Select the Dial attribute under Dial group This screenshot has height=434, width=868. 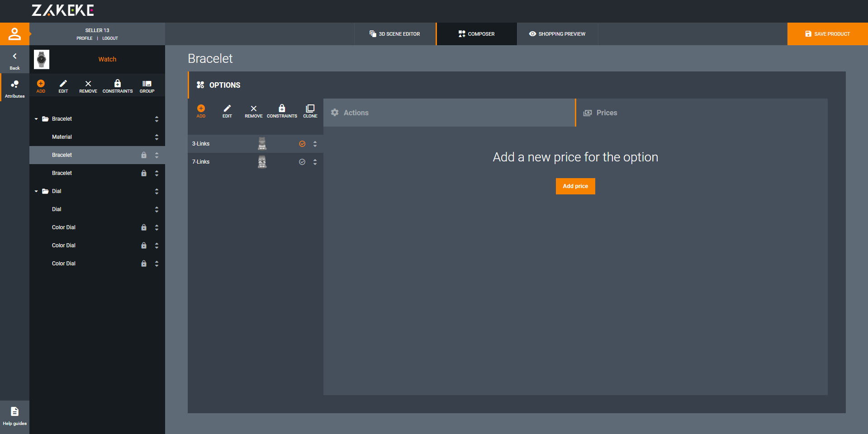(97, 209)
